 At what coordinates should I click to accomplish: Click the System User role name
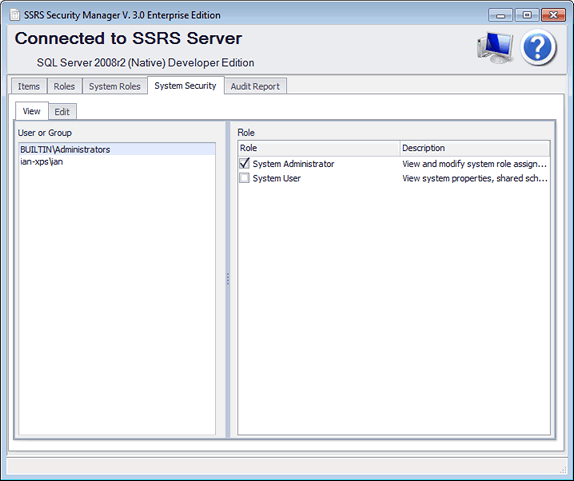[276, 178]
